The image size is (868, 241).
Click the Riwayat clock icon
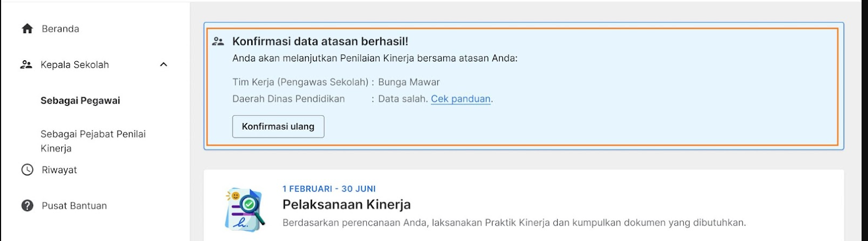click(27, 170)
